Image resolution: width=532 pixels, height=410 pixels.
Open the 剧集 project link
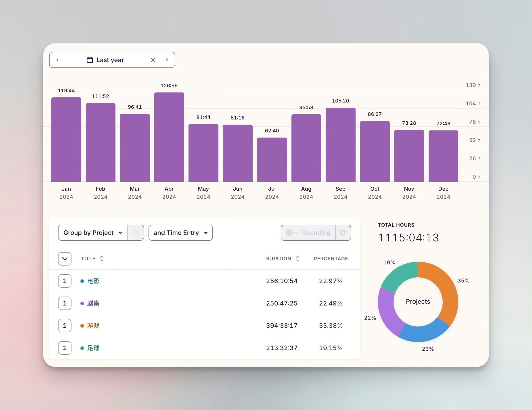[x=93, y=303]
